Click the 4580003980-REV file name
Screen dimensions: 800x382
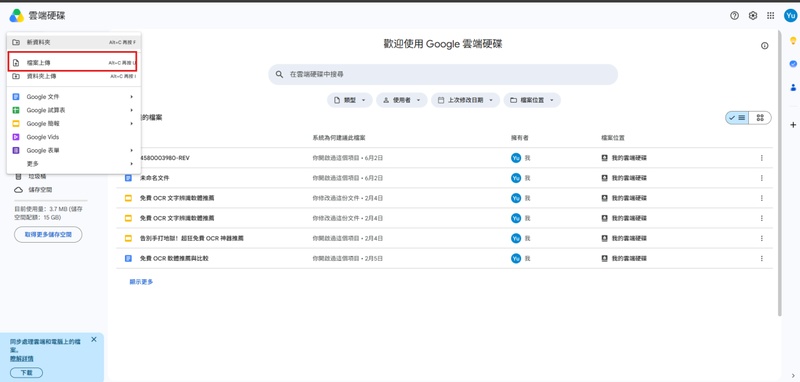[x=164, y=158]
